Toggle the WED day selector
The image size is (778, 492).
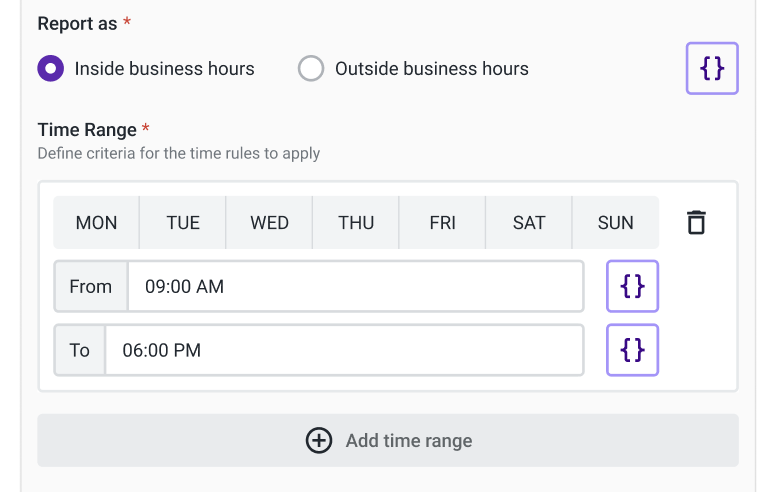point(269,223)
